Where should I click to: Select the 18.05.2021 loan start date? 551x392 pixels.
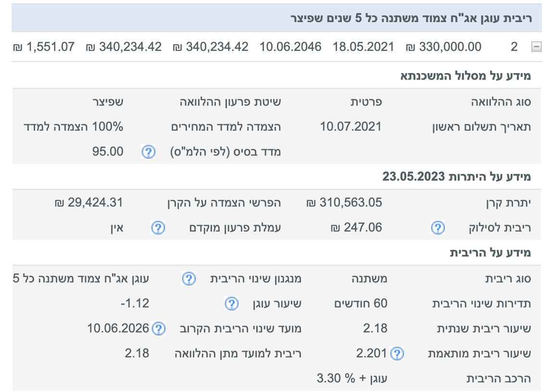pos(363,47)
